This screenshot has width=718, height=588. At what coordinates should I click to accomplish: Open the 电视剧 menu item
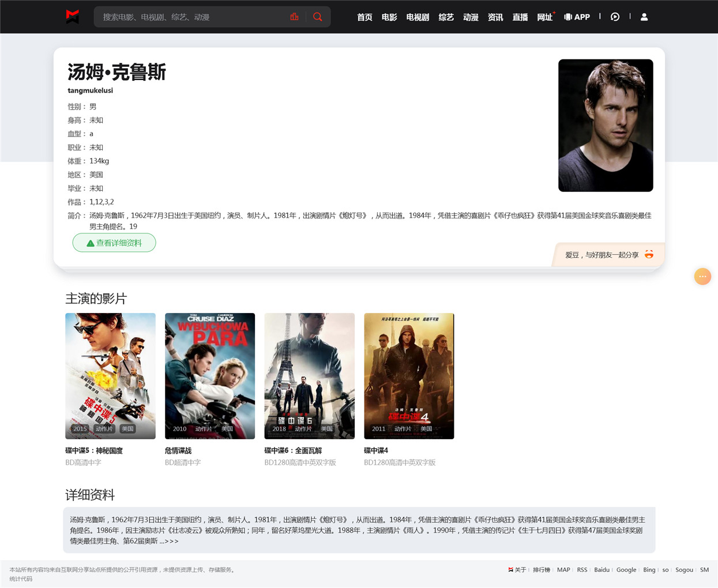(x=418, y=17)
